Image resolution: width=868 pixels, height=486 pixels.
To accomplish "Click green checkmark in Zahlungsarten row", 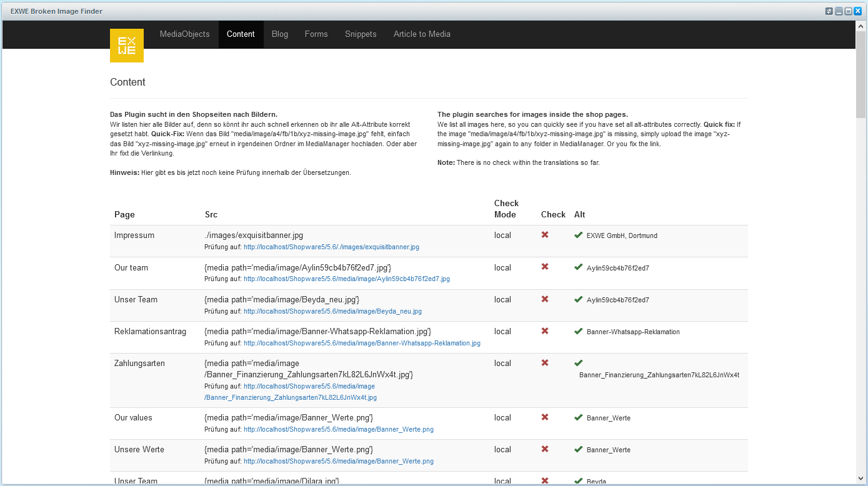I will (579, 363).
